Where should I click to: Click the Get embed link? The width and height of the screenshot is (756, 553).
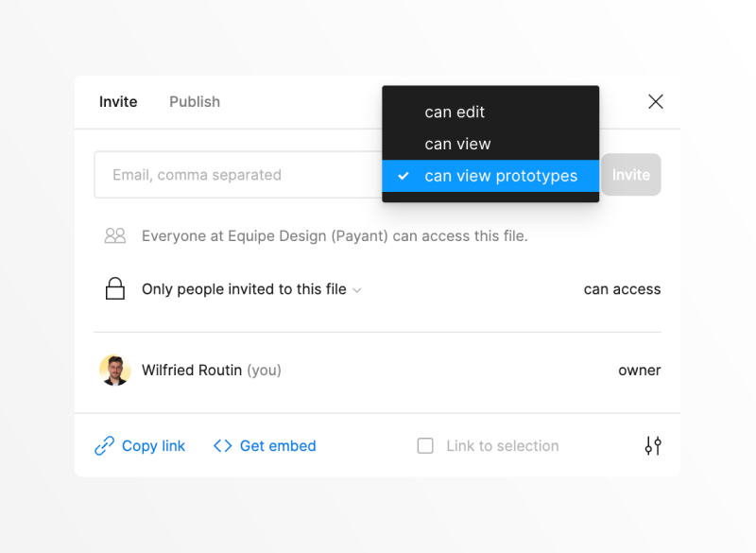[278, 446]
